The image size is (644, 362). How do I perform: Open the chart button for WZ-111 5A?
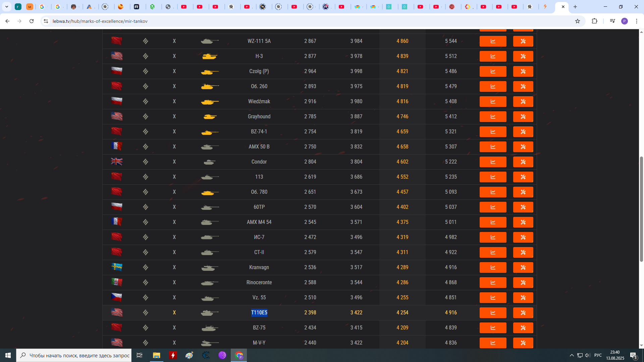coord(493,41)
